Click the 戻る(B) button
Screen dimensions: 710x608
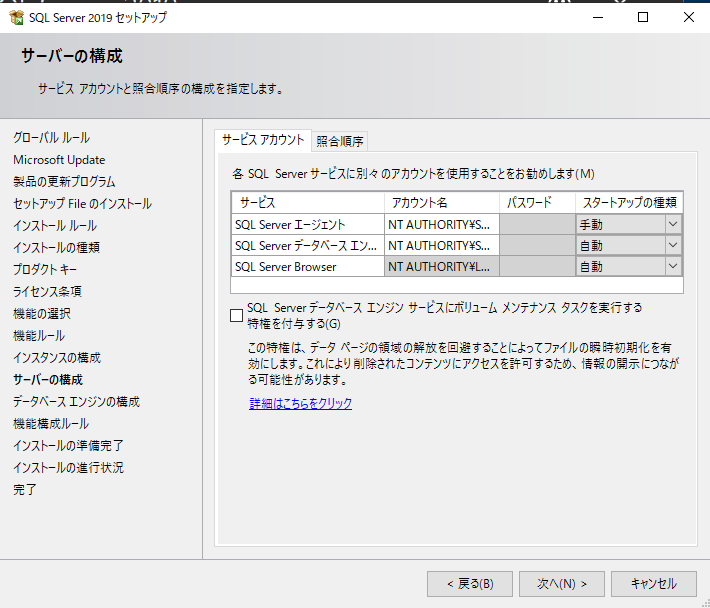point(470,584)
